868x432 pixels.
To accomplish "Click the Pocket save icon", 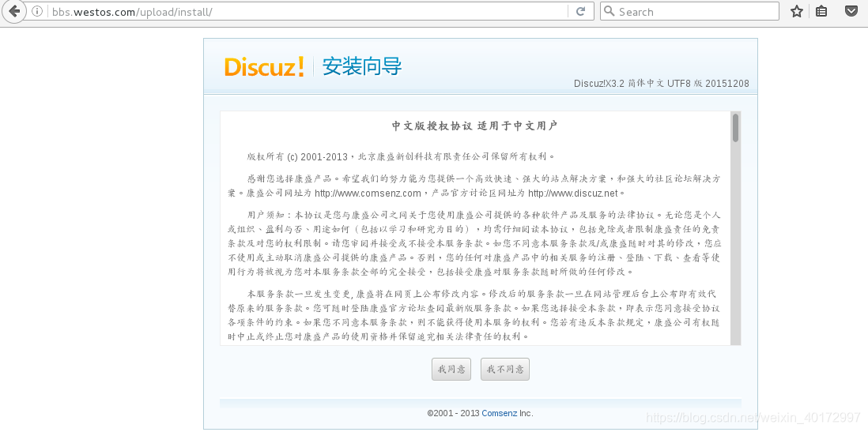I will [851, 11].
